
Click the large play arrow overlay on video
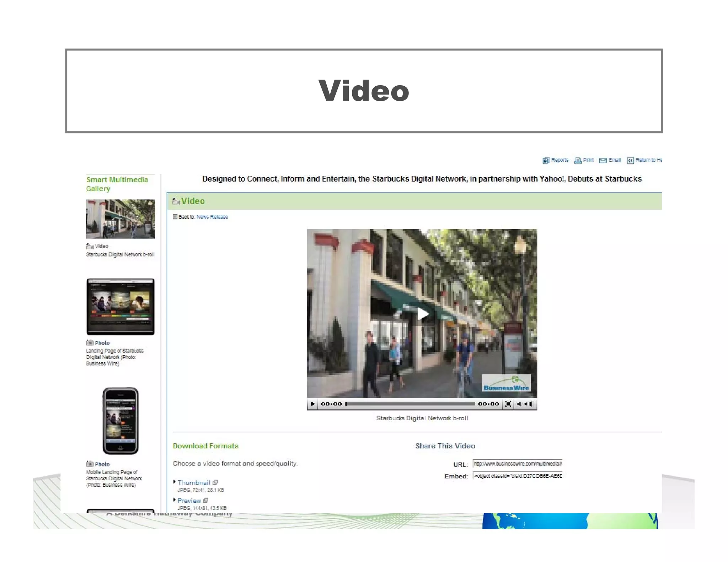422,314
